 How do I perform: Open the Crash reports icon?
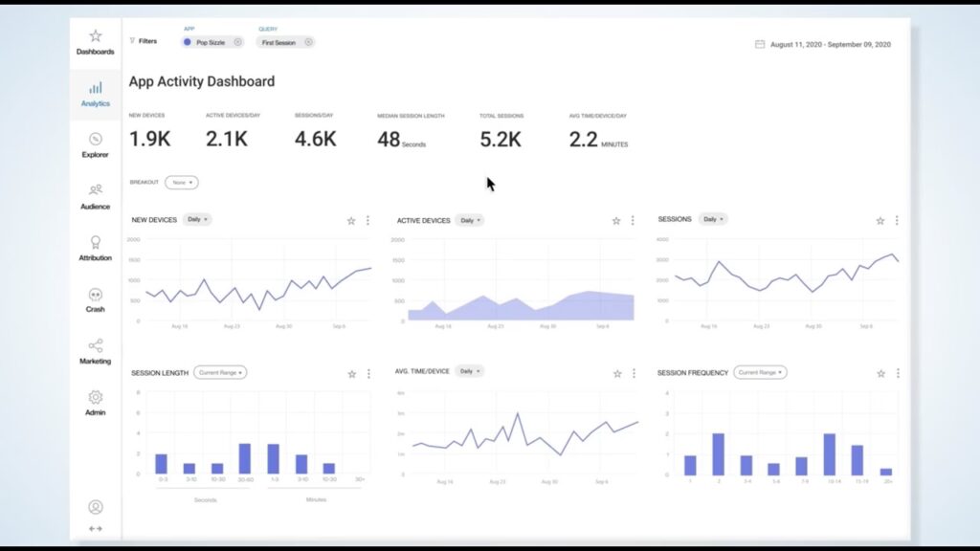pos(95,295)
